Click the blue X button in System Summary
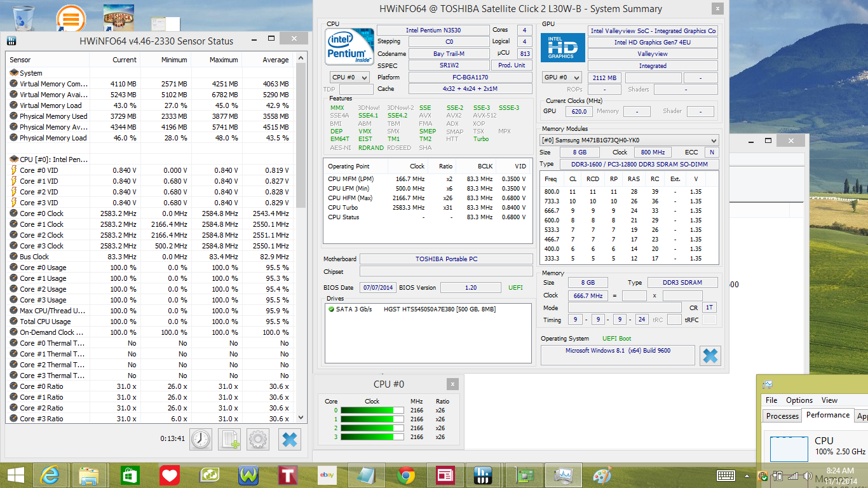868x488 pixels. 710,356
